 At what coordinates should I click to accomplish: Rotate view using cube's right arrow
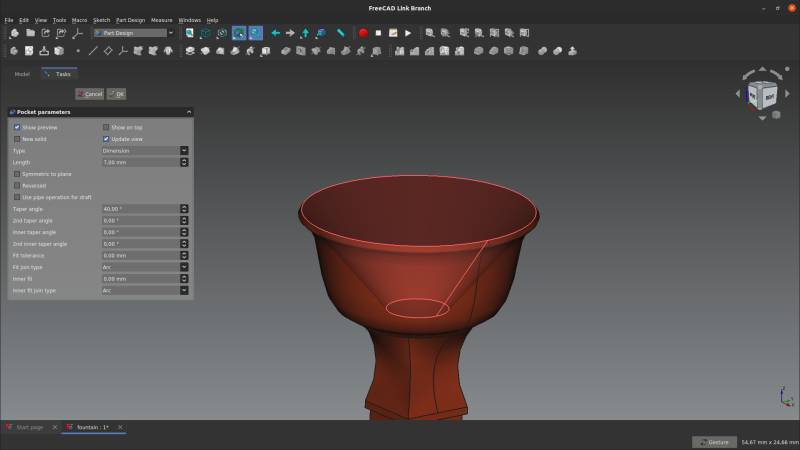pos(787,94)
